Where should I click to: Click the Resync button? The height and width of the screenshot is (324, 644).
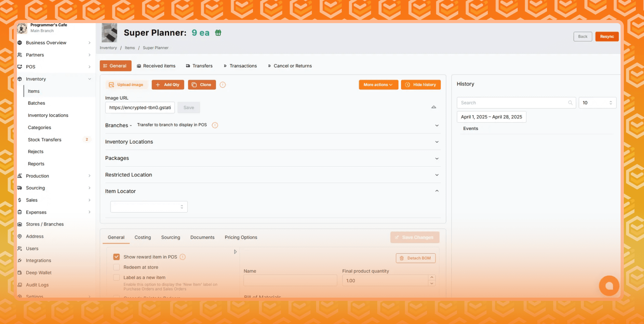[607, 36]
